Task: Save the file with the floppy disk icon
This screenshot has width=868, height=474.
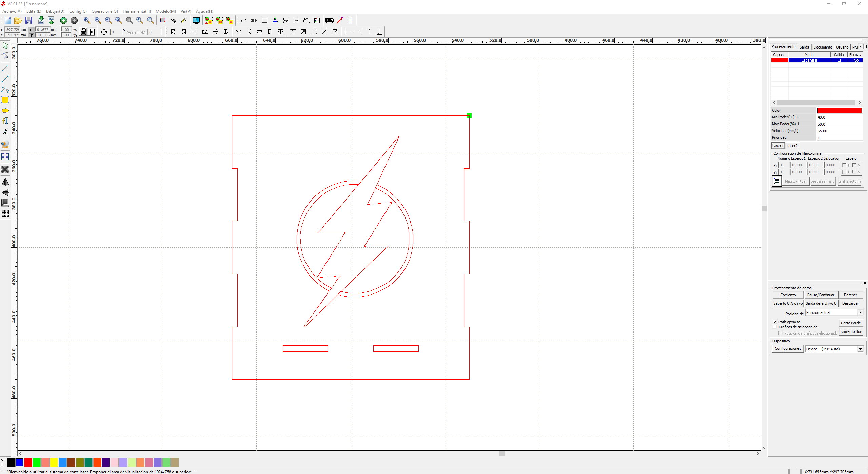Action: pos(28,21)
